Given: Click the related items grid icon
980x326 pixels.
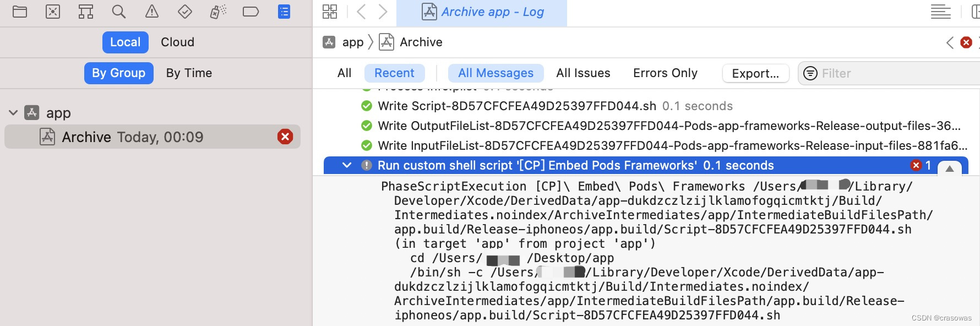Looking at the screenshot, I should pyautogui.click(x=330, y=12).
